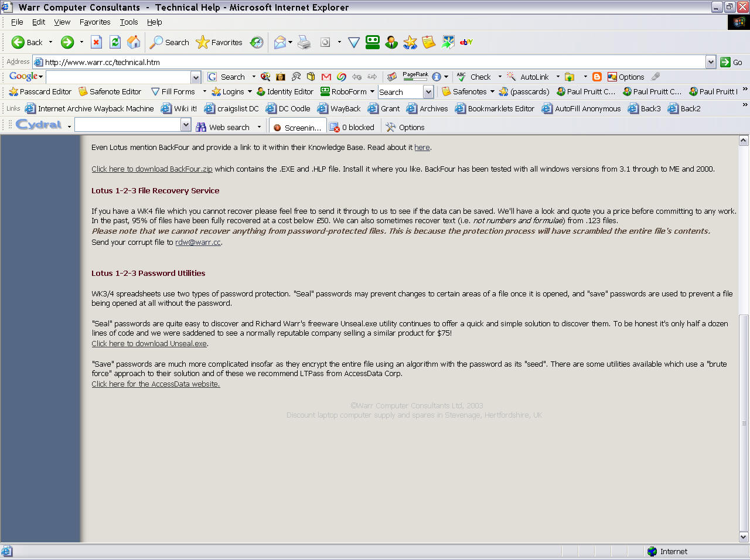The image size is (750, 560).
Task: Expand the Google logo menu arrow
Action: (x=41, y=77)
